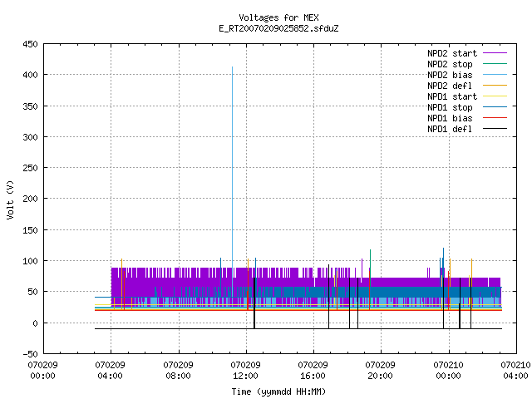This screenshot has width=532, height=399.
Task: Click the y-axis value 300
Action: point(30,137)
